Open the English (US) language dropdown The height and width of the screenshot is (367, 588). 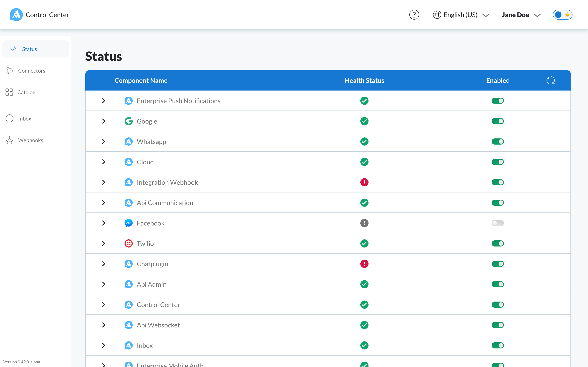[x=461, y=15]
